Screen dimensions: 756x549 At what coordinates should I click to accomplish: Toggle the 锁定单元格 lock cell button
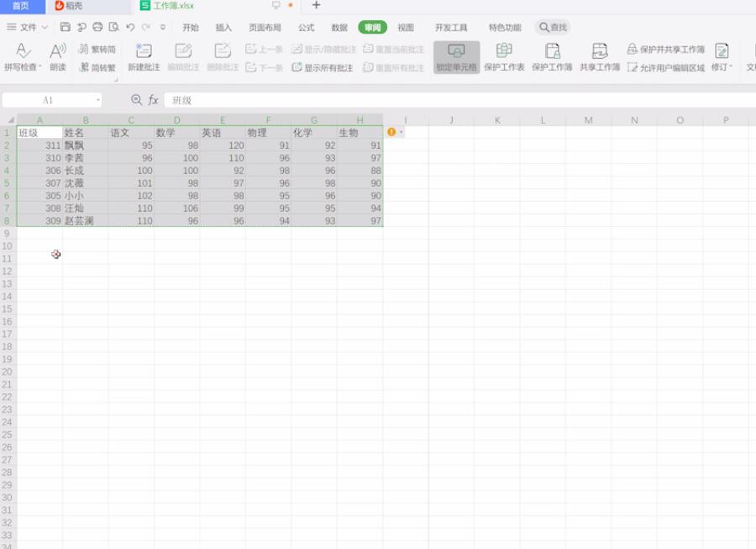456,57
